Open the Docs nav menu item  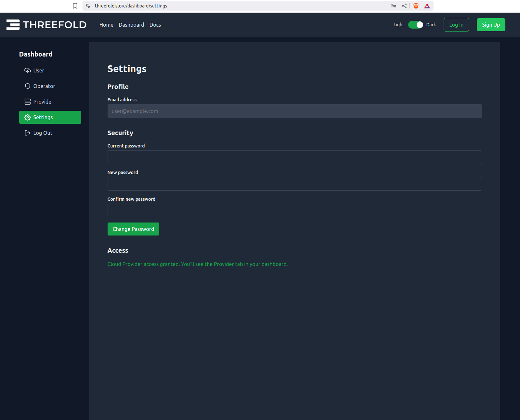155,25
